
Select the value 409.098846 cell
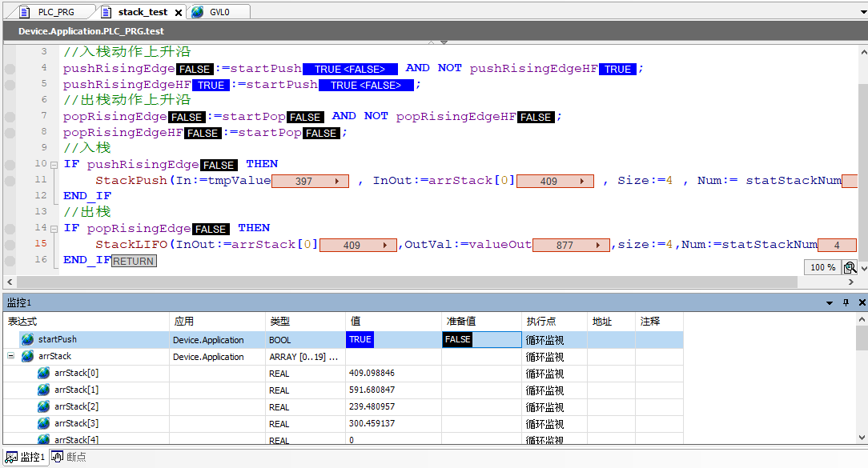394,374
